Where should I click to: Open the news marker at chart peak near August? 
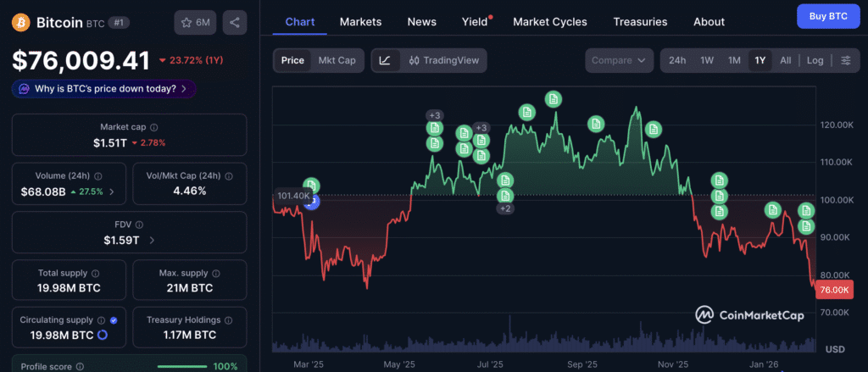click(553, 99)
